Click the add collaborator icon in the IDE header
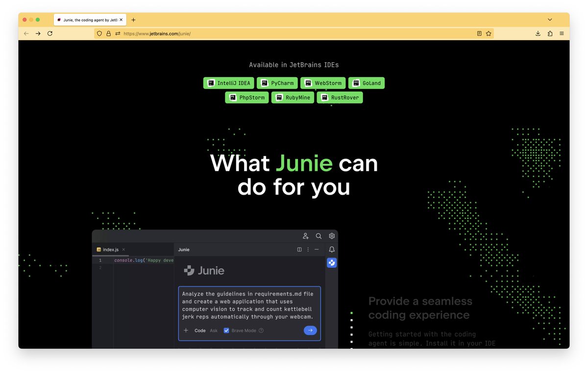The image size is (588, 373). 306,236
